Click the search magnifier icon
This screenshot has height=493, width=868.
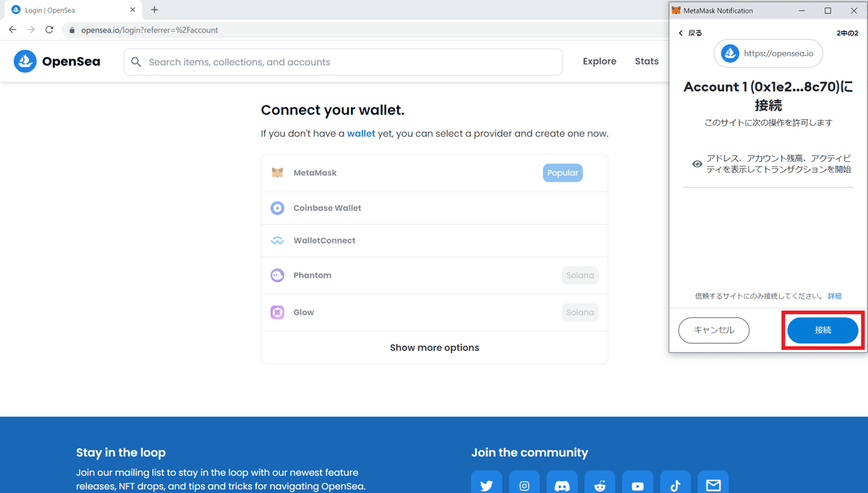tap(136, 62)
